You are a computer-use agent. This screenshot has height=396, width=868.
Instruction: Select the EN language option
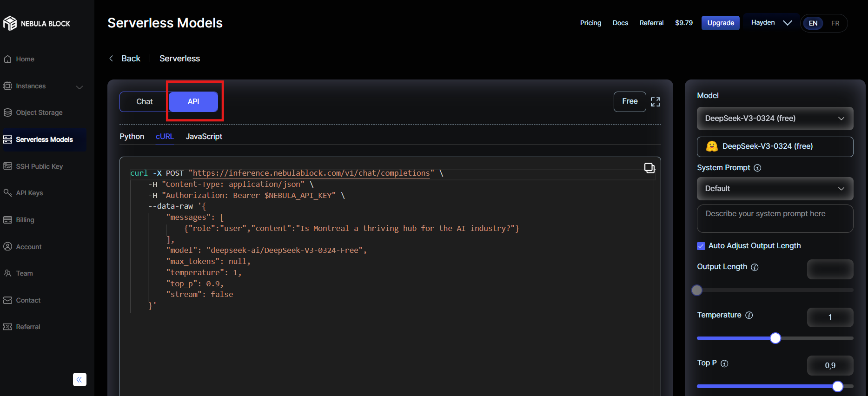pyautogui.click(x=813, y=23)
